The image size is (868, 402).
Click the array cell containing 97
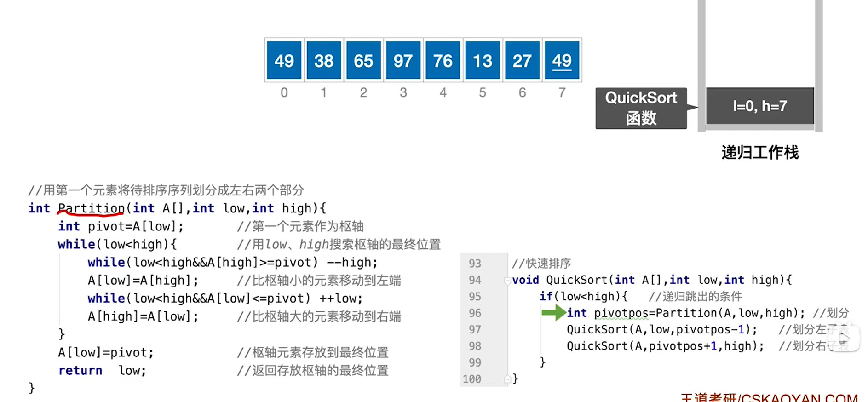403,60
